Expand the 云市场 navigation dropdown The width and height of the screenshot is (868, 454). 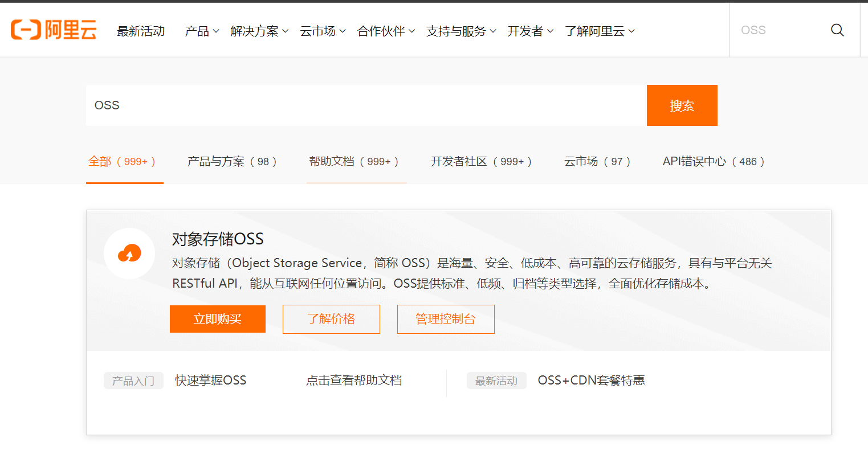coord(323,31)
